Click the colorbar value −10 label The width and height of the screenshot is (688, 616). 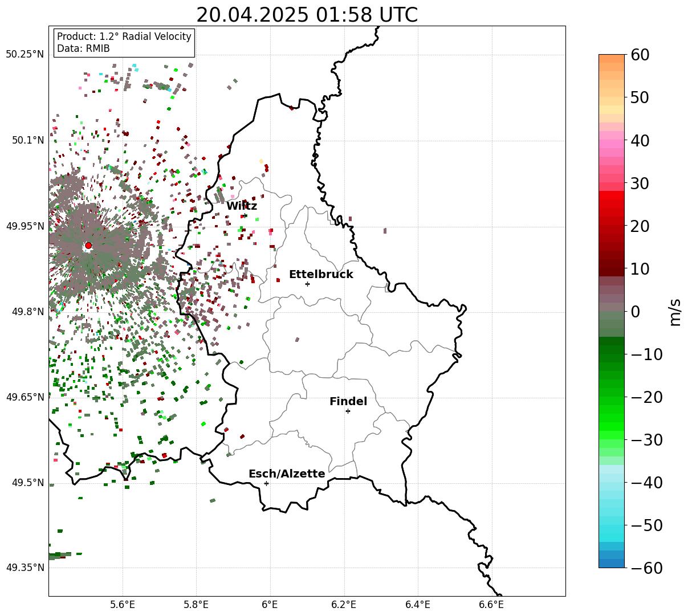click(647, 354)
